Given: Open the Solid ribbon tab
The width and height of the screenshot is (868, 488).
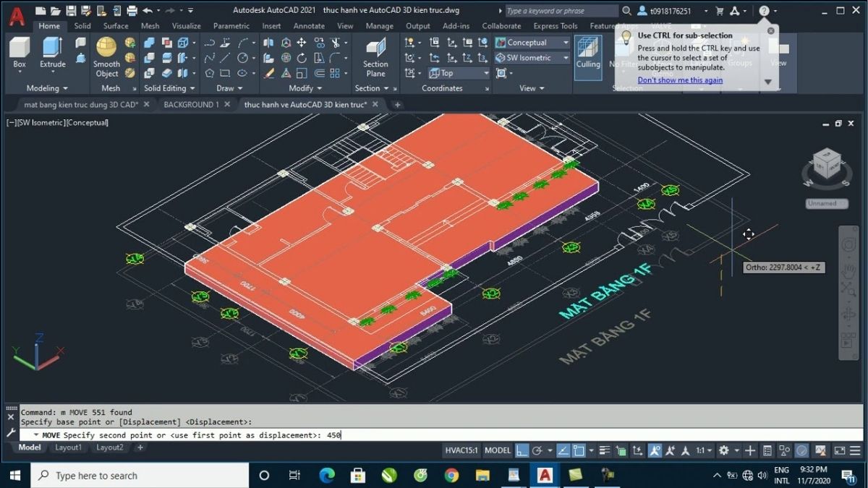Looking at the screenshot, I should click(82, 26).
